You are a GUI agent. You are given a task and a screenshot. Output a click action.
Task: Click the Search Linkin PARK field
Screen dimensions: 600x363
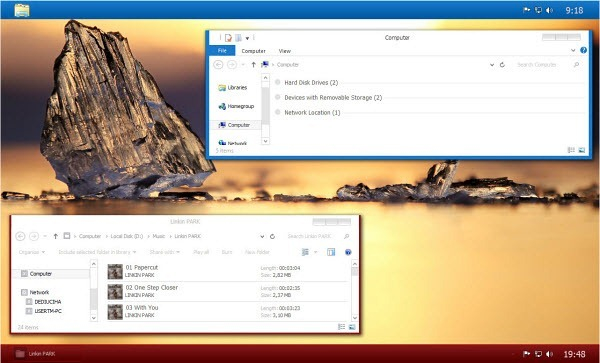tap(309, 236)
